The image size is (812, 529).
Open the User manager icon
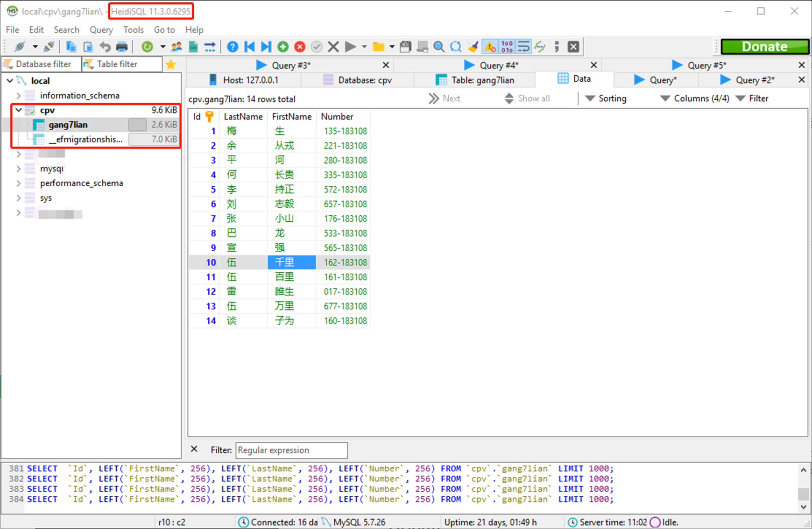(177, 47)
